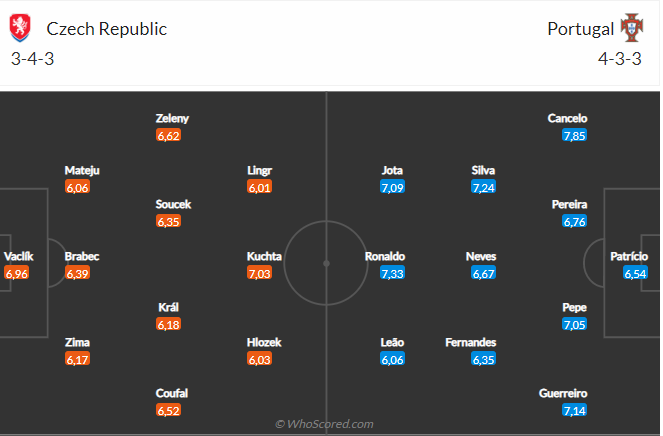Click player Jota's name
This screenshot has height=436, width=663.
[x=392, y=170]
